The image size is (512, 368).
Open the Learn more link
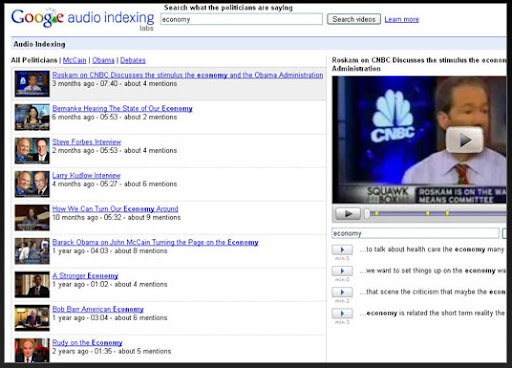402,20
